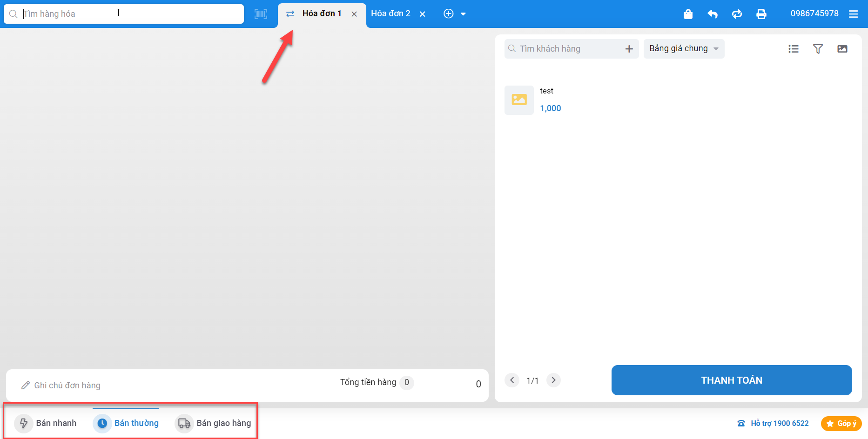Open the hamburger menu
868x439 pixels.
coord(853,14)
